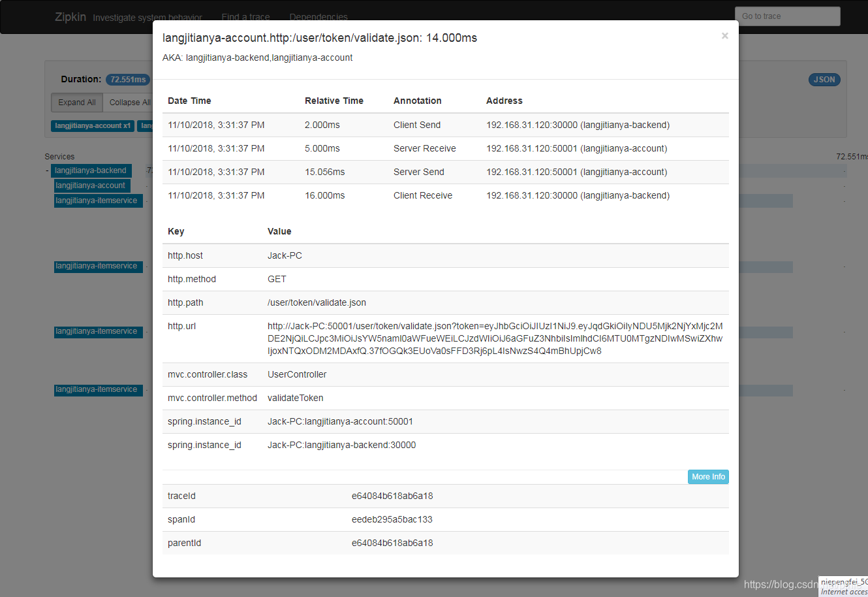The image size is (868, 597).
Task: Click Jack-PC:langjitianya-backend:30000 instance id
Action: click(342, 445)
